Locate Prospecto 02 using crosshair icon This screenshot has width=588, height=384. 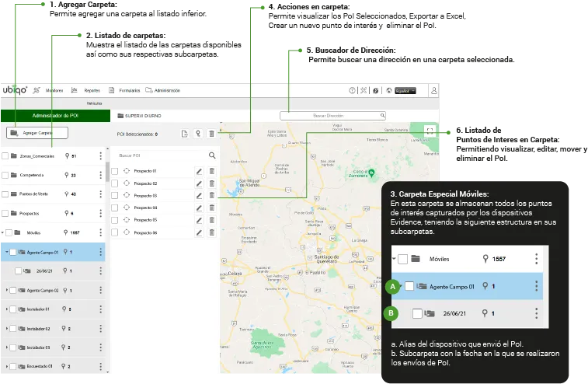point(127,183)
